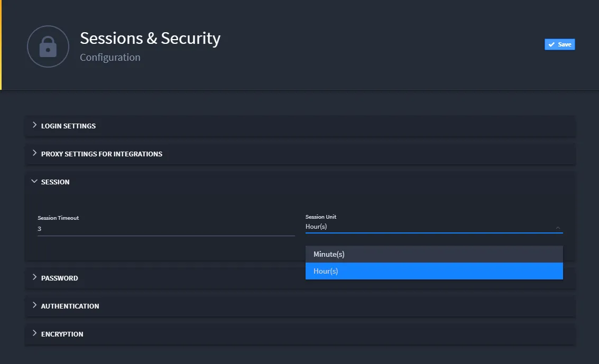Choose Hour(s) from the Session Unit list

click(x=434, y=271)
